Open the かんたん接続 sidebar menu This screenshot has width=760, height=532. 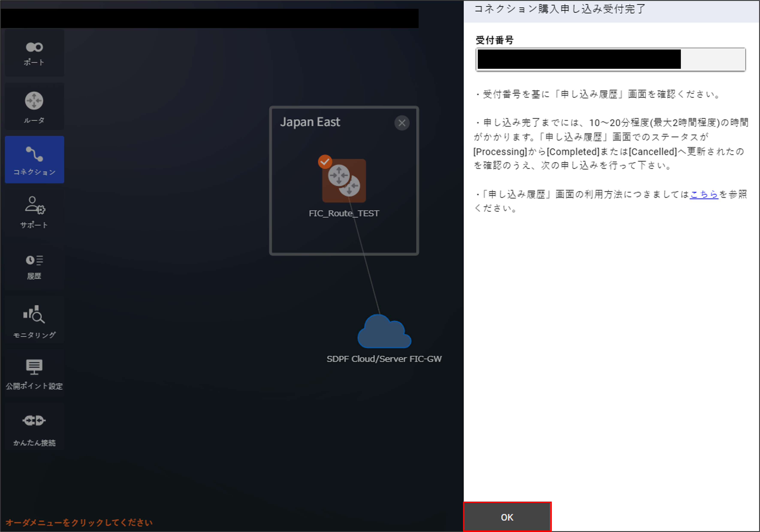[35, 427]
